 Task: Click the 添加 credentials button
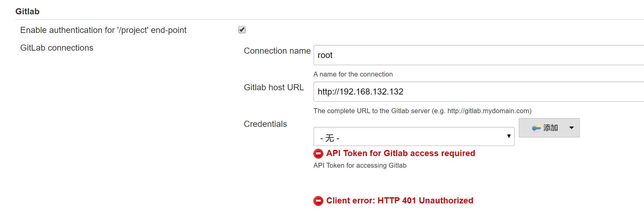[549, 128]
